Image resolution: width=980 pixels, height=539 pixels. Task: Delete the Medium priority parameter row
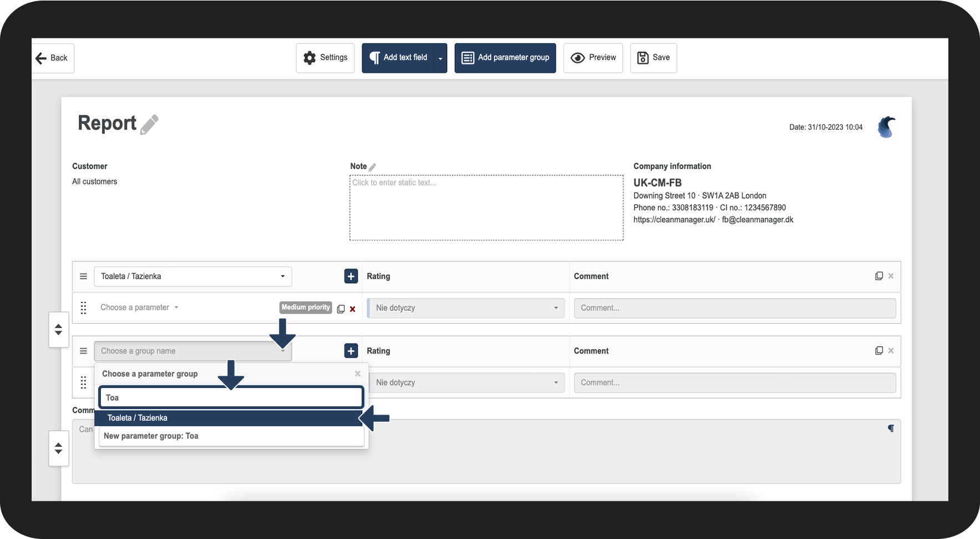coord(353,309)
